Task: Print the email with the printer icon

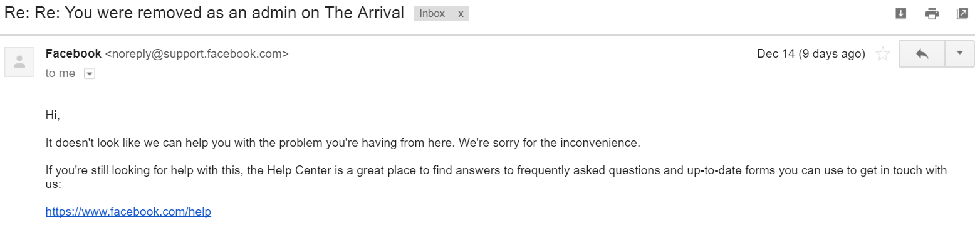Action: [932, 14]
